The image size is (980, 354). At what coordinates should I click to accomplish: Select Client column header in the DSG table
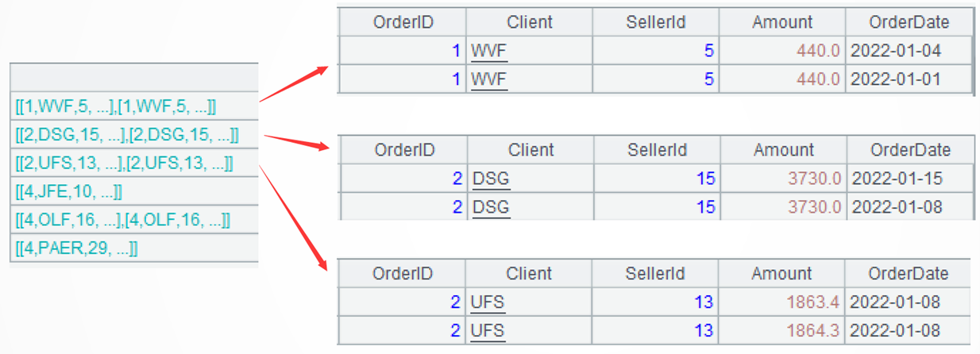531,149
